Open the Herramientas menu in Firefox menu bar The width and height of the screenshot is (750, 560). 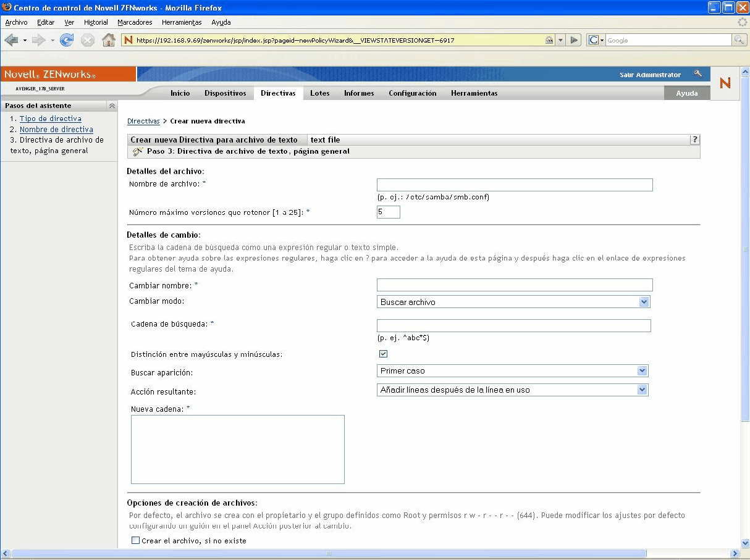click(x=182, y=22)
